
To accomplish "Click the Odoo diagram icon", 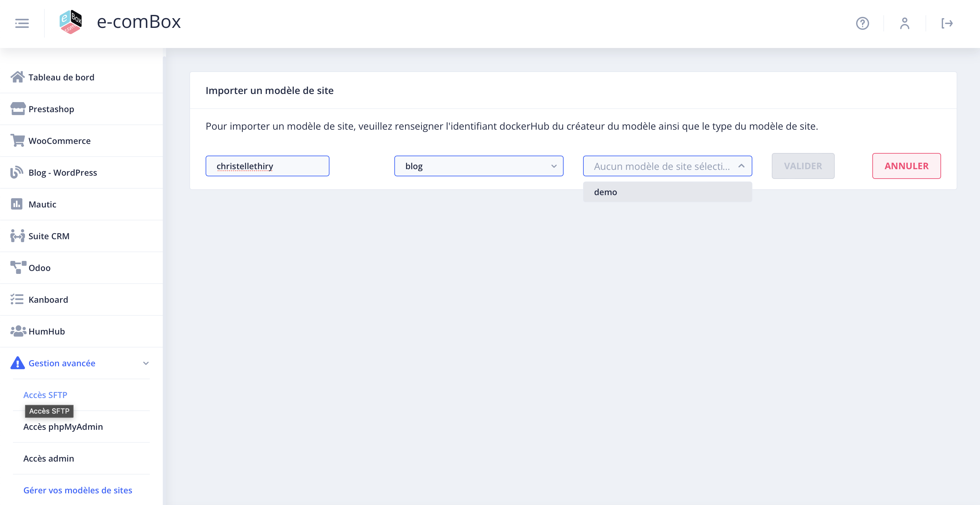I will point(18,267).
